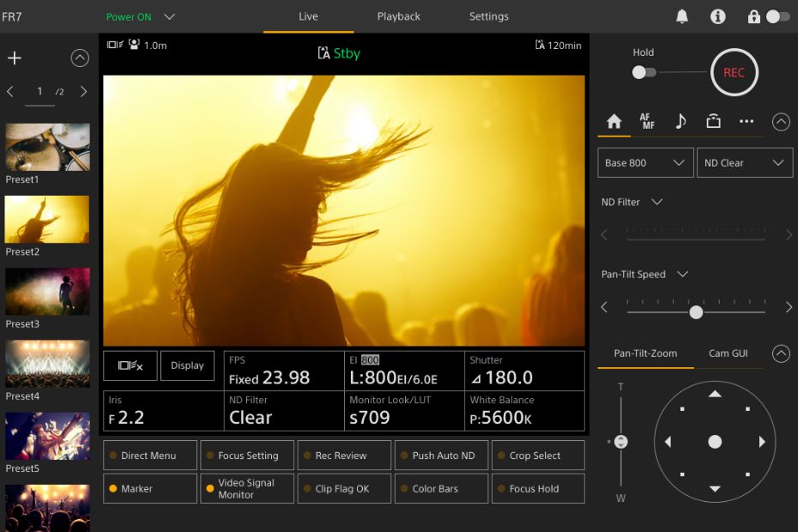Toggle the Marker assignable button
Viewport: 798px width, 532px height.
click(150, 489)
